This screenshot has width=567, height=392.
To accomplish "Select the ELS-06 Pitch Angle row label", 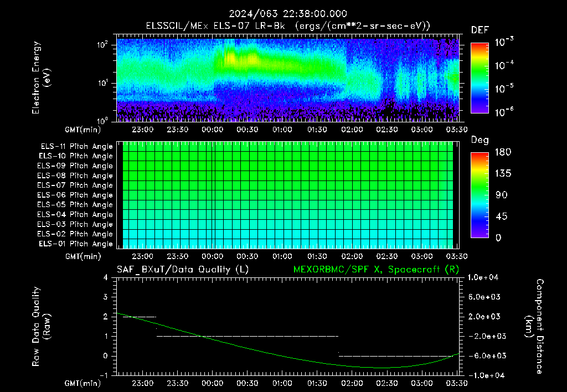I will [75, 195].
